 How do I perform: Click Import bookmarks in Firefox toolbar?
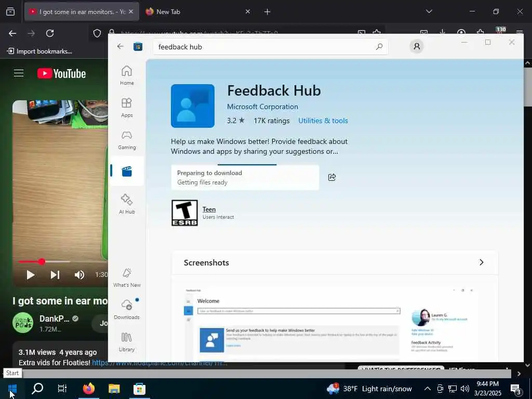(x=39, y=51)
